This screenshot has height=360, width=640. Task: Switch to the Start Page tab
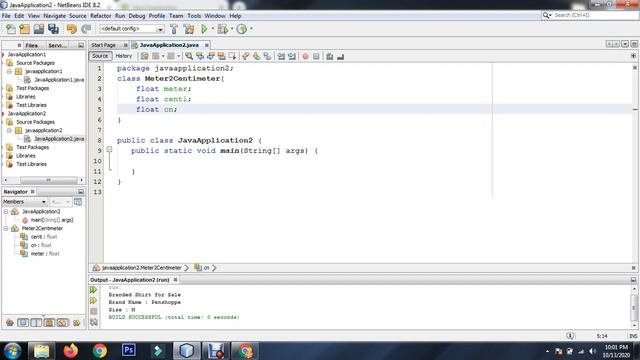[x=104, y=45]
